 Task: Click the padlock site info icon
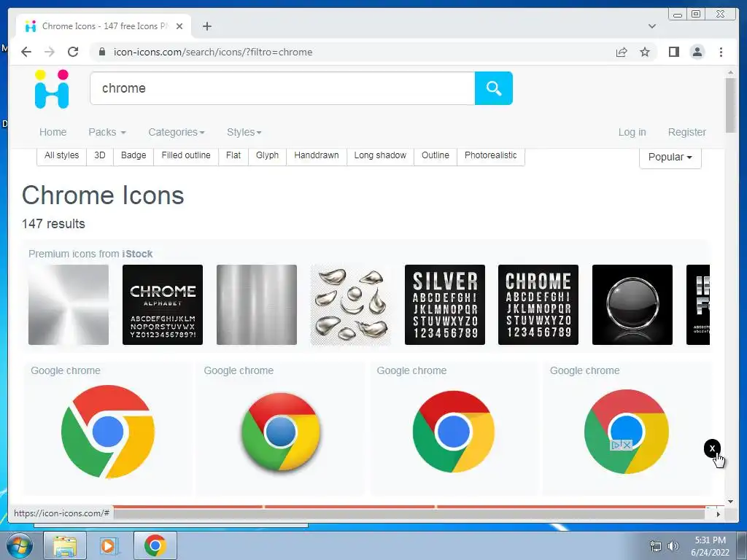coord(102,52)
